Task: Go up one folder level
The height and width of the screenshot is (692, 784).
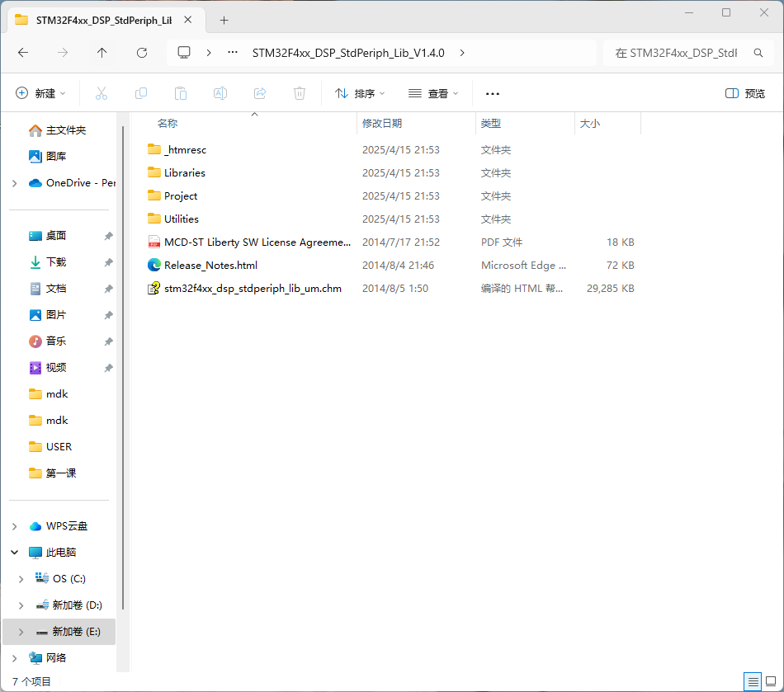Action: pos(102,53)
